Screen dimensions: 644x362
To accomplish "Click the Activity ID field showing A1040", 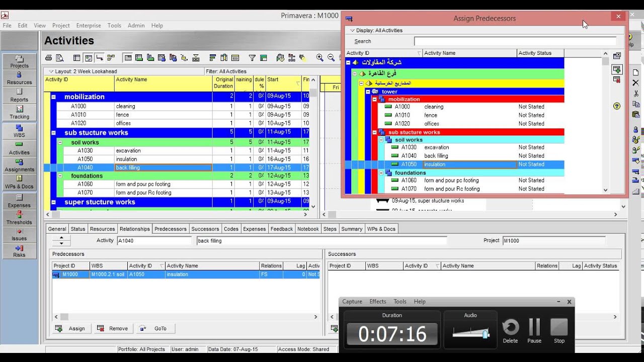I will click(154, 241).
